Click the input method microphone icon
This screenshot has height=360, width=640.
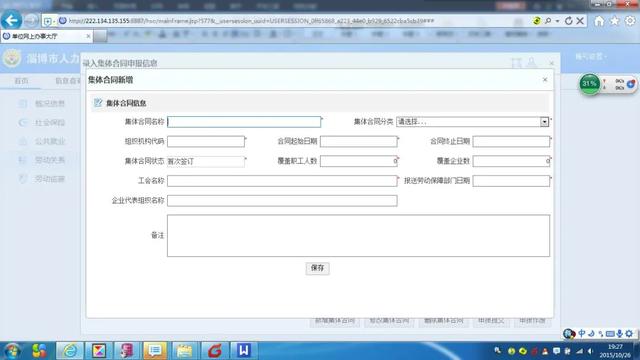coord(620,333)
